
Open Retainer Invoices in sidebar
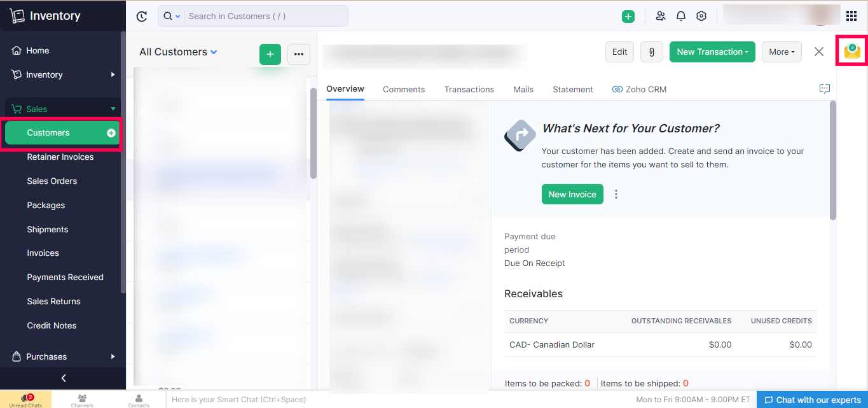pos(60,157)
